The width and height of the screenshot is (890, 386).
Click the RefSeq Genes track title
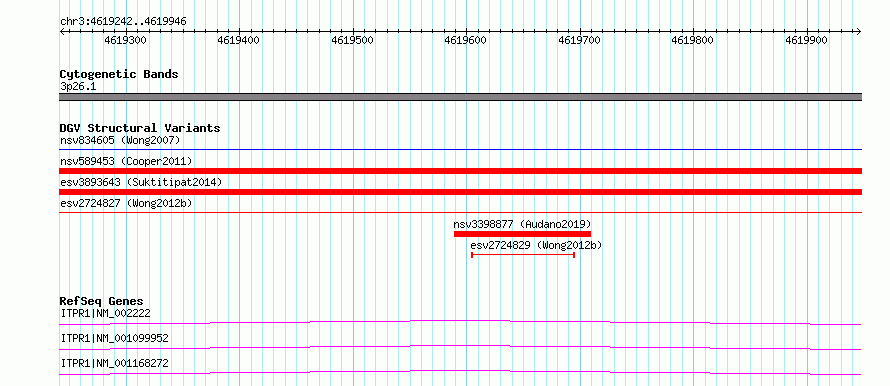[x=102, y=301]
